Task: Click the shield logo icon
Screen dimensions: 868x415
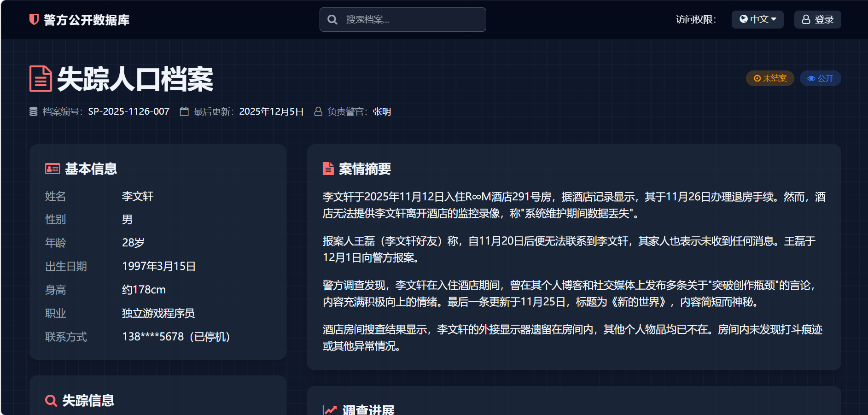Action: (34, 19)
